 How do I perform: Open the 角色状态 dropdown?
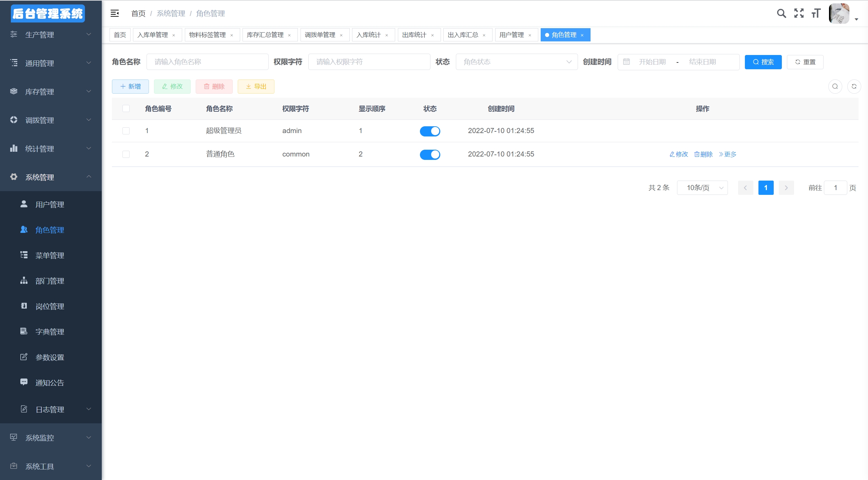516,62
